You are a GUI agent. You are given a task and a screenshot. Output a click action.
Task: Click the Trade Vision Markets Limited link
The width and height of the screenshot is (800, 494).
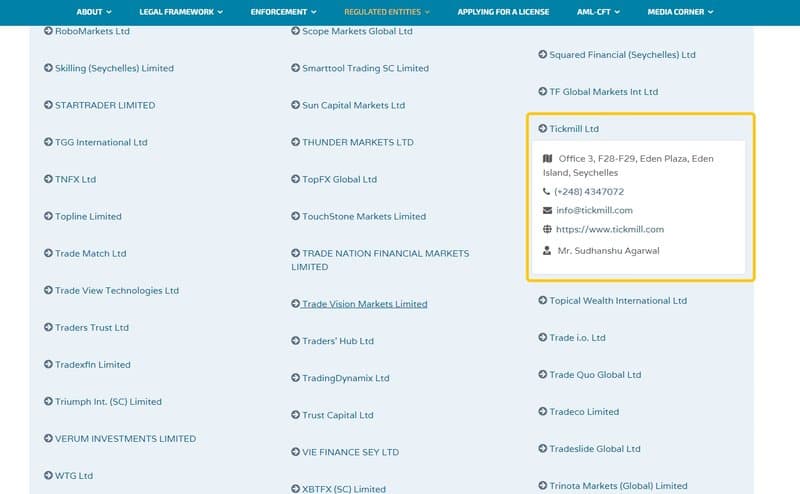point(364,304)
